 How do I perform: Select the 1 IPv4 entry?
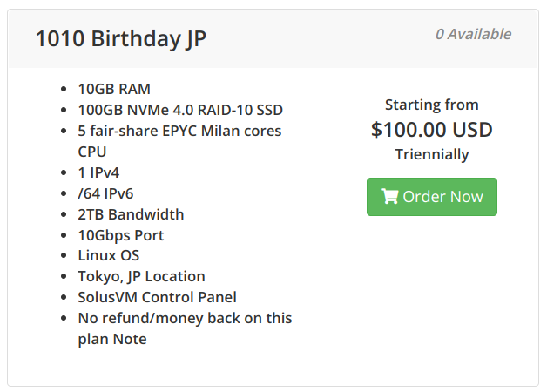(98, 172)
